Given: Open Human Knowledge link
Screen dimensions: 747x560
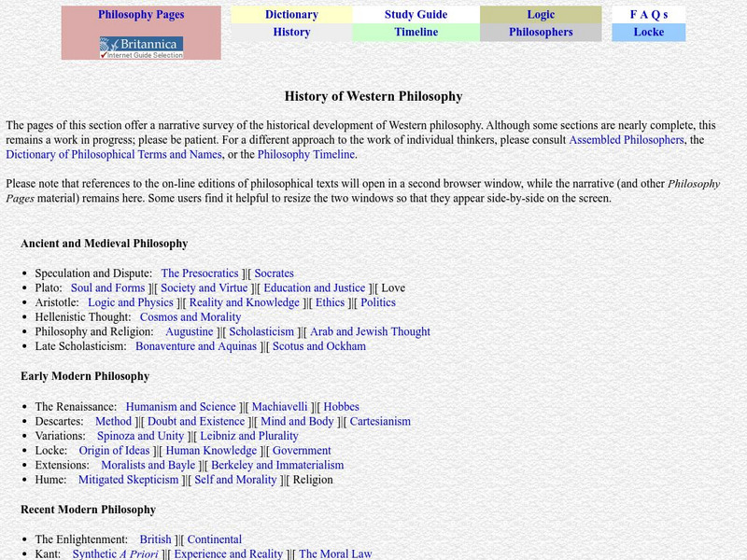Looking at the screenshot, I should pos(211,451).
